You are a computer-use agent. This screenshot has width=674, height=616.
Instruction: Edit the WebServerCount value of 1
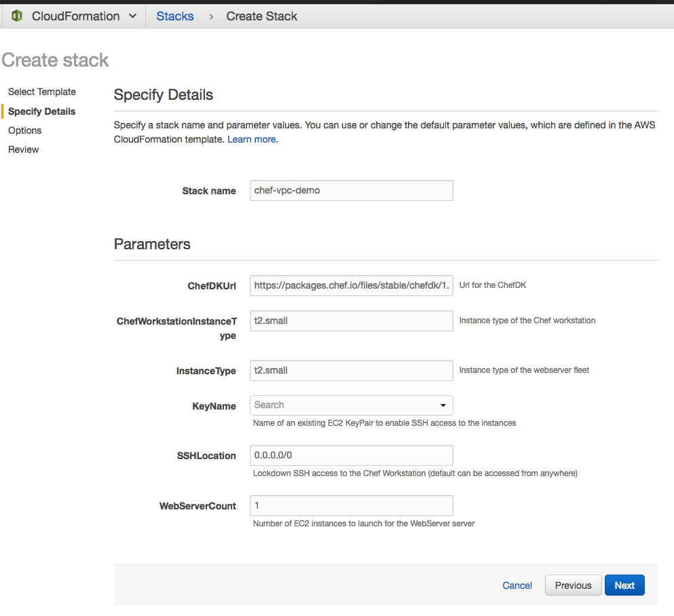(x=351, y=505)
